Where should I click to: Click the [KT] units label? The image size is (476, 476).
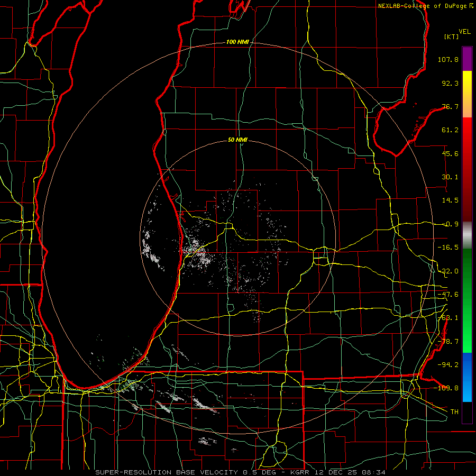click(x=451, y=36)
